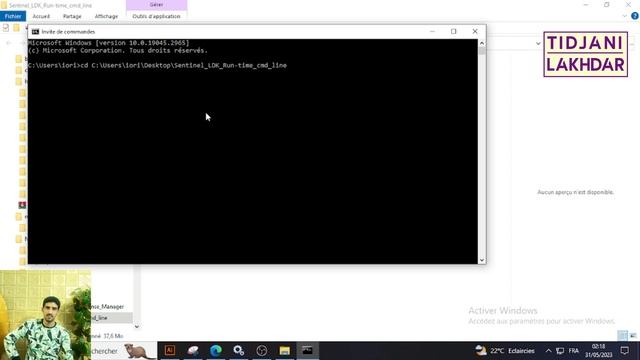Click the 'Aucun aperçu n'est disponible' preview text

click(x=575, y=192)
